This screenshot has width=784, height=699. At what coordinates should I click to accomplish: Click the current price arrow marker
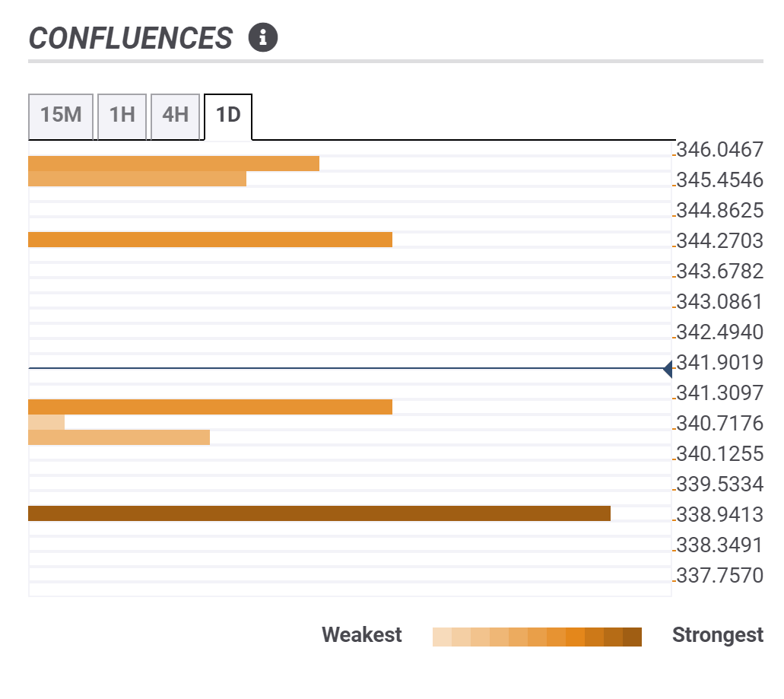pyautogui.click(x=668, y=369)
